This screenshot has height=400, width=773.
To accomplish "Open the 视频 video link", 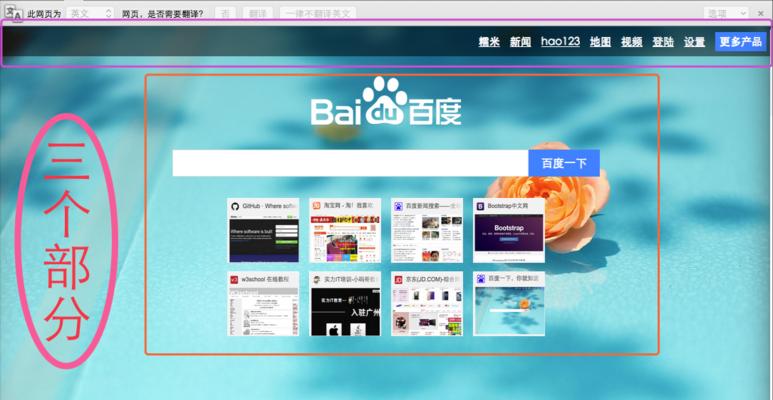I will (632, 42).
